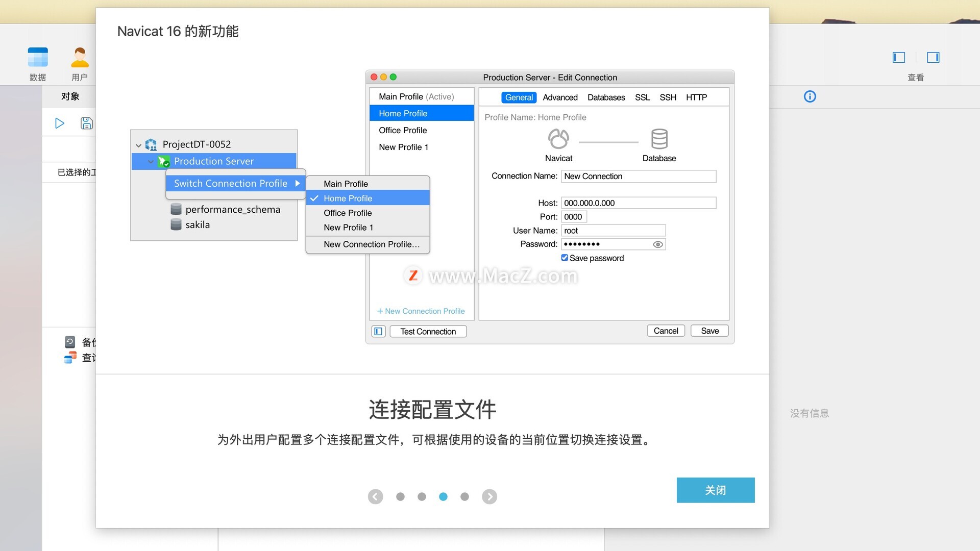
Task: Click the Test Connection button
Action: click(x=428, y=331)
